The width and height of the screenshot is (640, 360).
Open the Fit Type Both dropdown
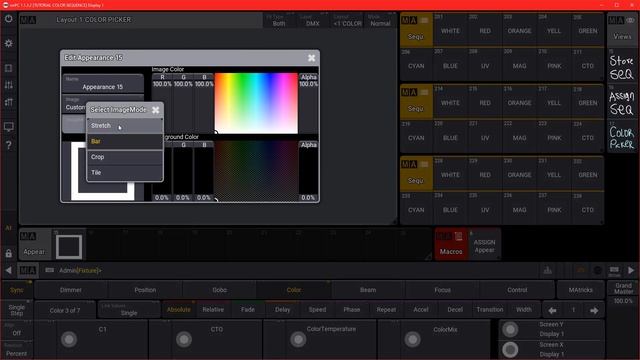click(279, 20)
